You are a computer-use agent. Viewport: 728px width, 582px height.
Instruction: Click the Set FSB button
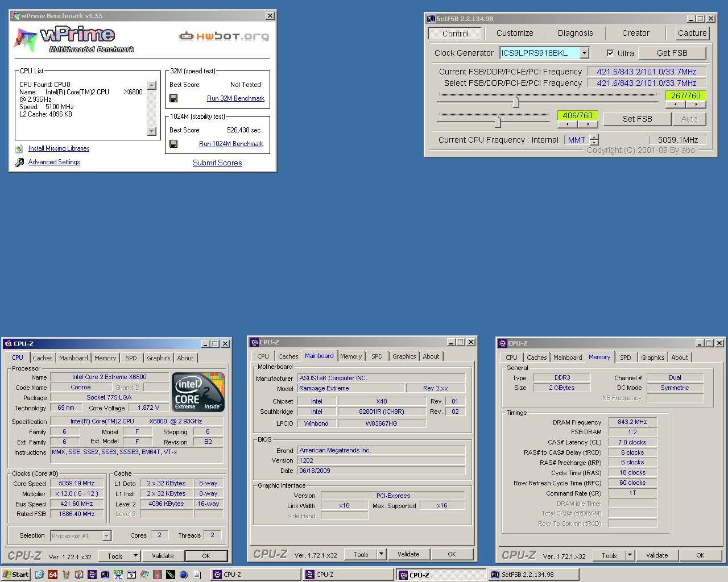(x=637, y=119)
